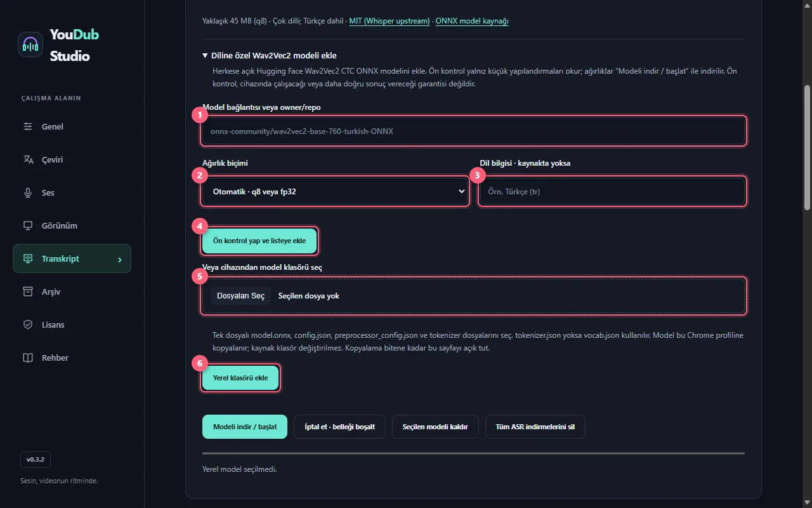The width and height of the screenshot is (812, 508).
Task: Click the Dosyaları Seç file button
Action: click(x=241, y=296)
